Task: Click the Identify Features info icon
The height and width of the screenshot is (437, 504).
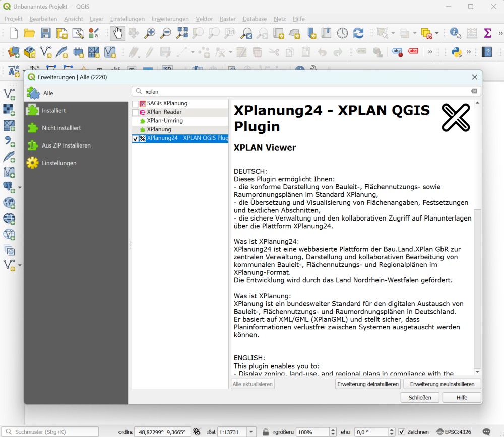Action: 456,33
